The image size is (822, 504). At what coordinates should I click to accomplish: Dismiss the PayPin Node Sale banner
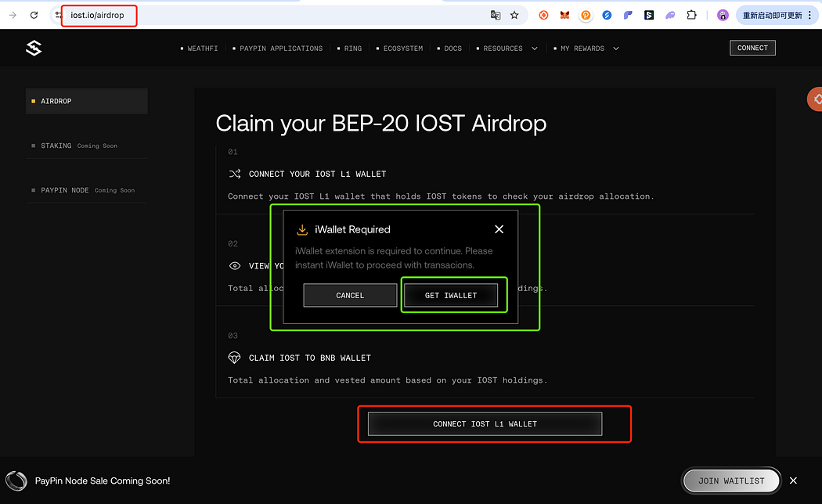(793, 481)
